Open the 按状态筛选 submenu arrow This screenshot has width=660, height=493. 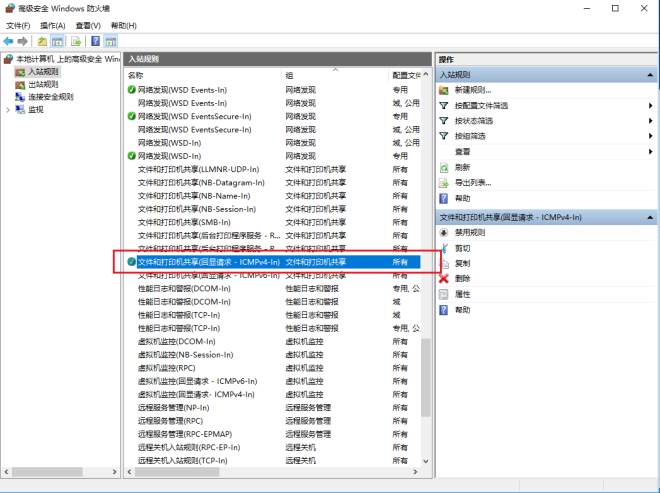click(x=650, y=121)
